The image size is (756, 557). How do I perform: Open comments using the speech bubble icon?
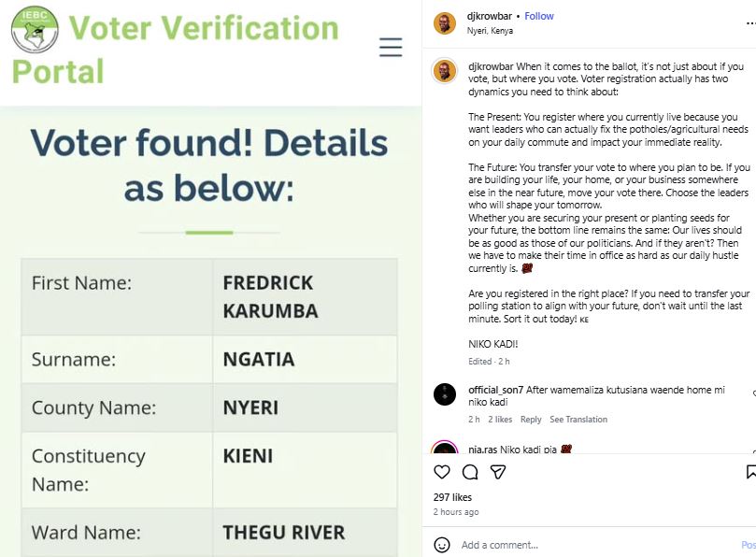coord(469,472)
